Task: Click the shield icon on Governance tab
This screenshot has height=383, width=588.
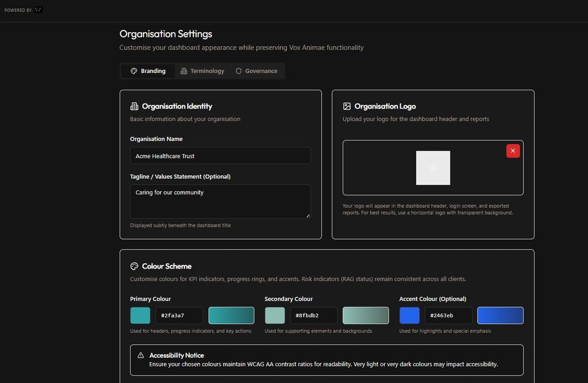Action: point(239,71)
